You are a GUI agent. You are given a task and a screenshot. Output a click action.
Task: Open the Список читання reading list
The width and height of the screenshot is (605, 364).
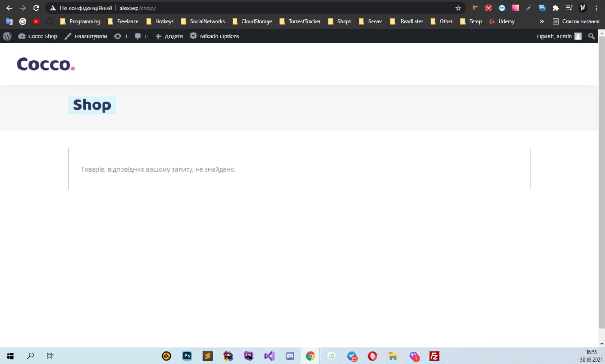point(576,21)
